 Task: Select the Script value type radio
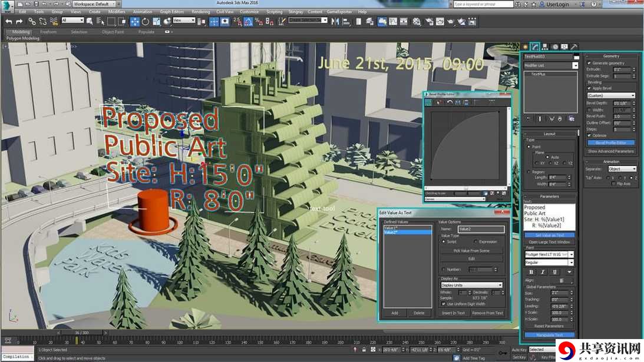(444, 242)
